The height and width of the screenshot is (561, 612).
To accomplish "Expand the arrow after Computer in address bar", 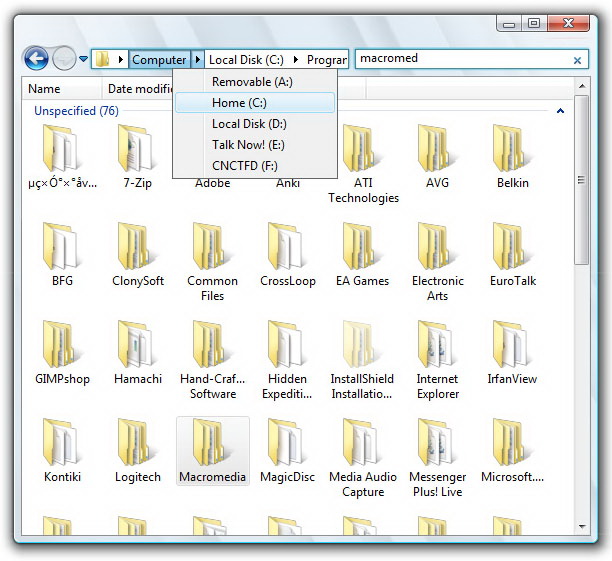I will (198, 60).
